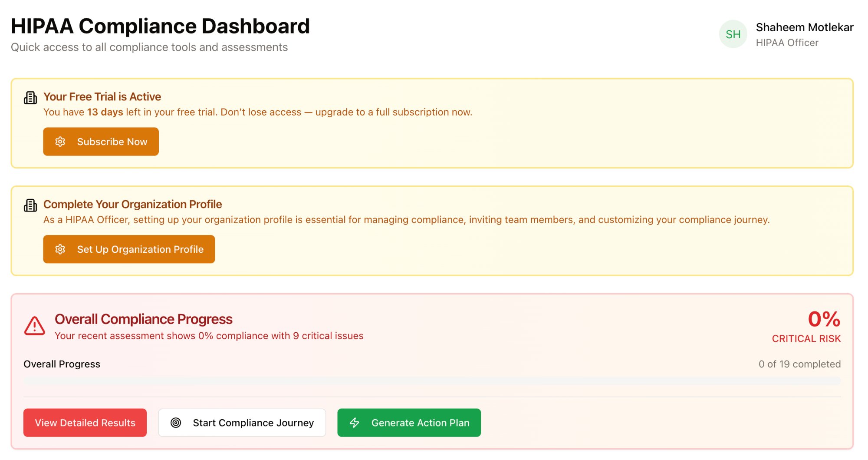Select the HIPAA Compliance Dashboard title
Image resolution: width=868 pixels, height=460 pixels.
coord(160,26)
